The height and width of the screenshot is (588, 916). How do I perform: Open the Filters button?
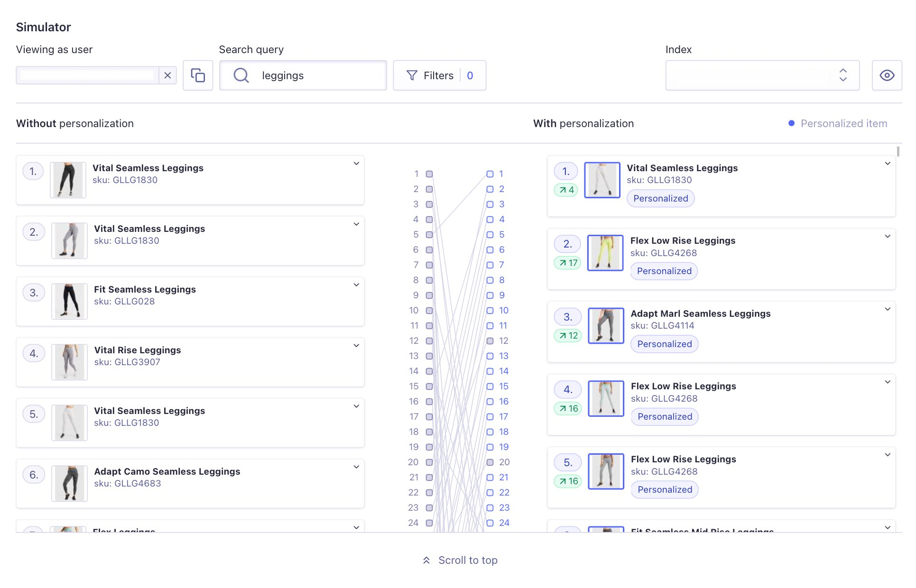tap(439, 75)
